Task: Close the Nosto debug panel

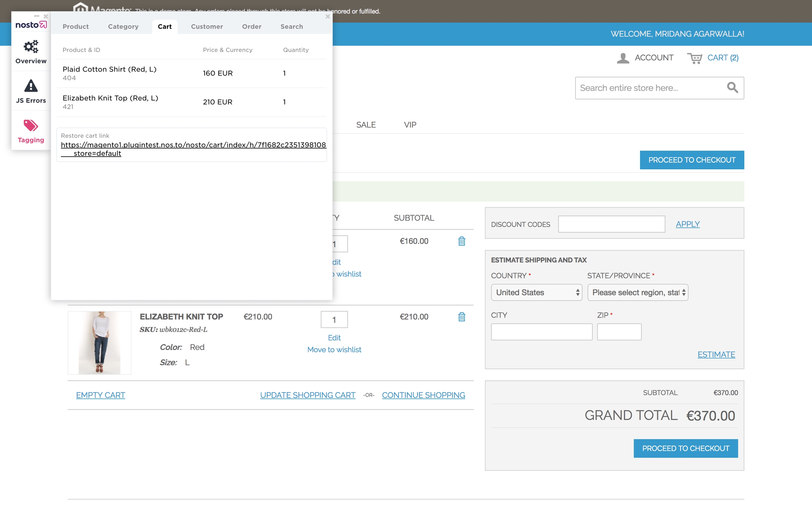Action: [327, 17]
